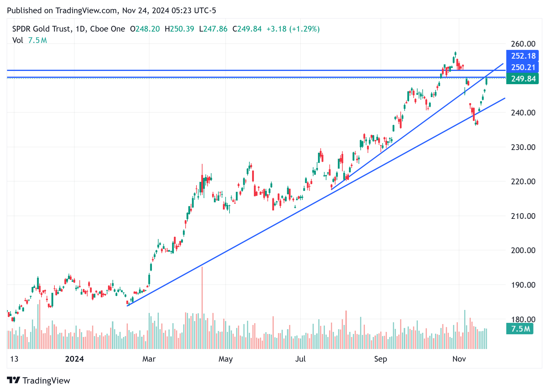Click the 210.00 price axis label
Image resolution: width=549 pixels, height=392 pixels.
click(523, 216)
